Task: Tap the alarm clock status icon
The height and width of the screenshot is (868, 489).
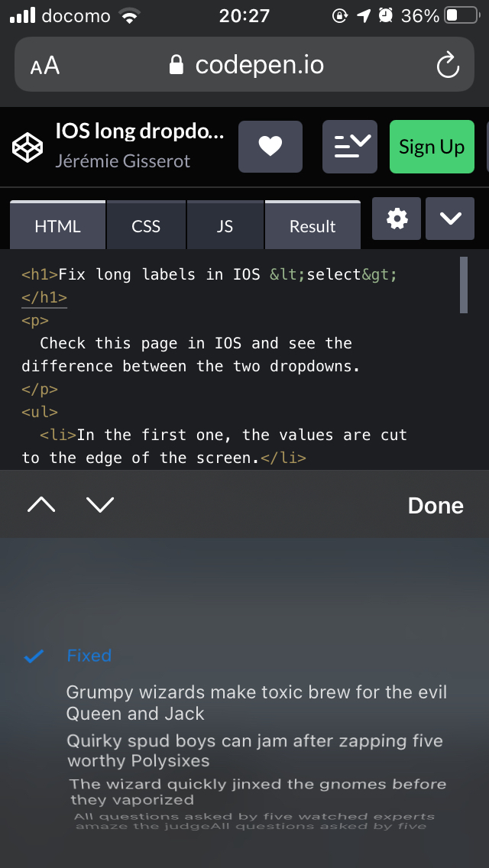Action: tap(385, 15)
